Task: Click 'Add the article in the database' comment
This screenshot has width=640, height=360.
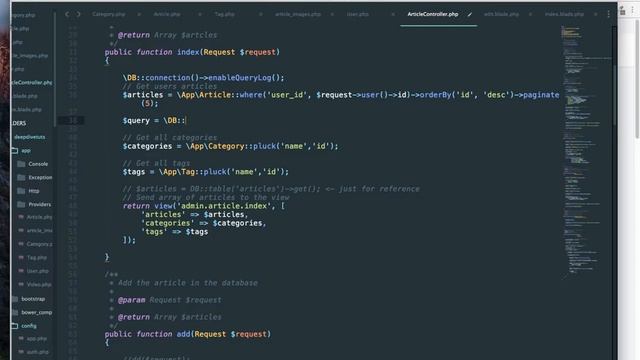Action: click(x=188, y=283)
